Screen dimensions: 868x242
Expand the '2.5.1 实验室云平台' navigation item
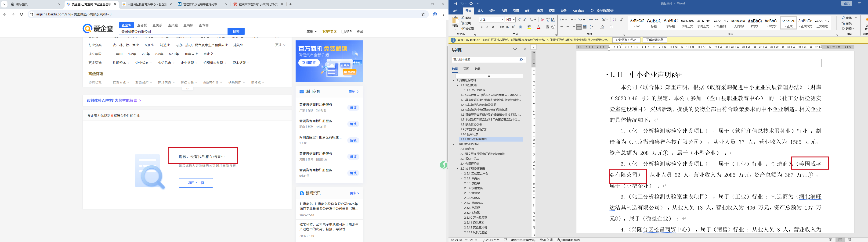click(x=461, y=174)
